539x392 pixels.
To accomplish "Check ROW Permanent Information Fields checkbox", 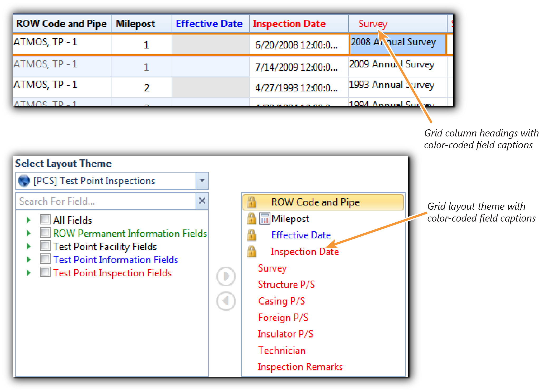I will tap(45, 232).
